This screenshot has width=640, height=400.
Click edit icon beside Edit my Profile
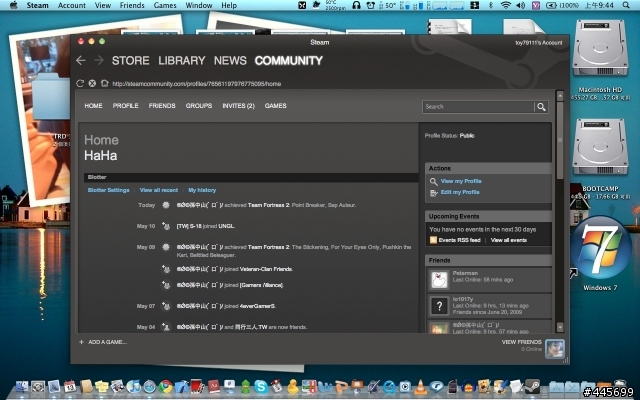tap(433, 193)
